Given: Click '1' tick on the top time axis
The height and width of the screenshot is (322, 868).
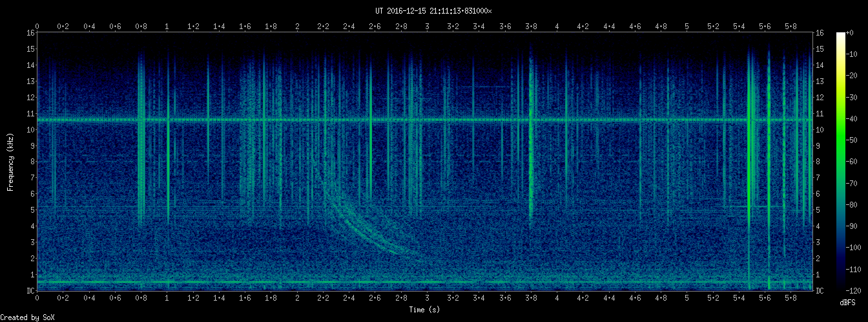Looking at the screenshot, I should pyautogui.click(x=167, y=27).
